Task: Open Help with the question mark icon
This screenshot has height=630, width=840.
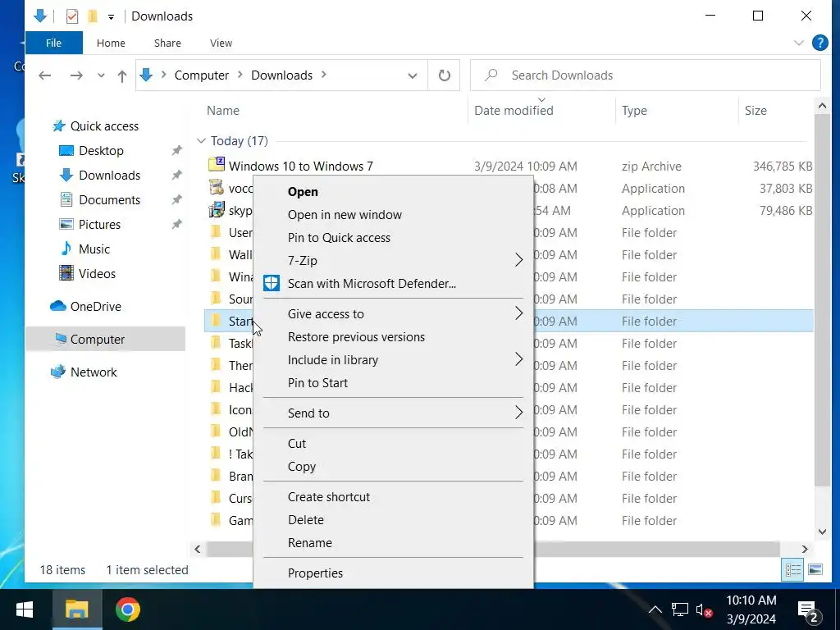Action: 820,43
